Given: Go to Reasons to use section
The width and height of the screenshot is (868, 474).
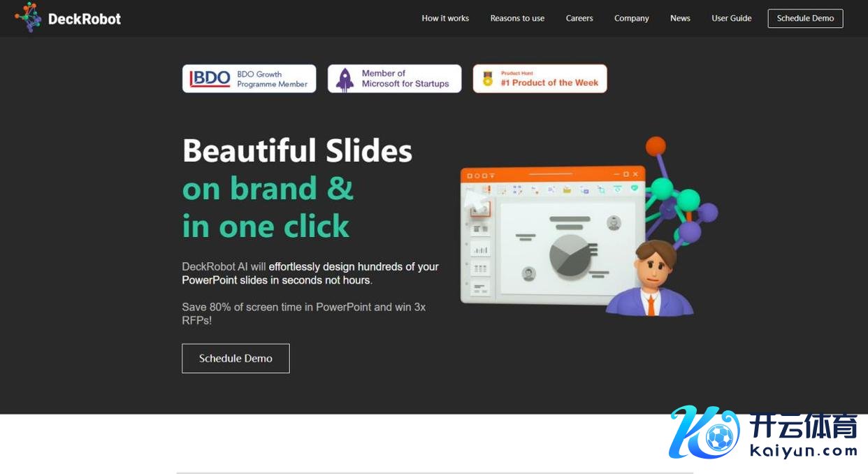Looking at the screenshot, I should click(x=517, y=18).
